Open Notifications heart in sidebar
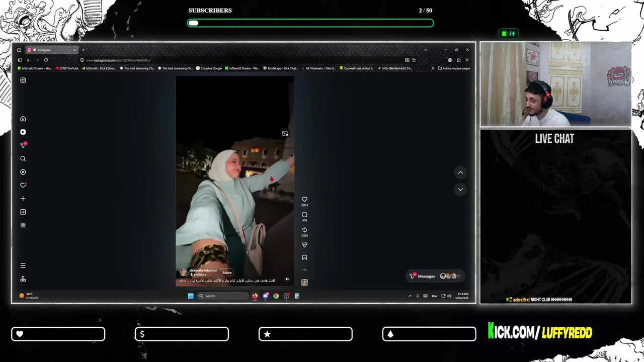Image resolution: width=644 pixels, height=362 pixels. [x=23, y=185]
